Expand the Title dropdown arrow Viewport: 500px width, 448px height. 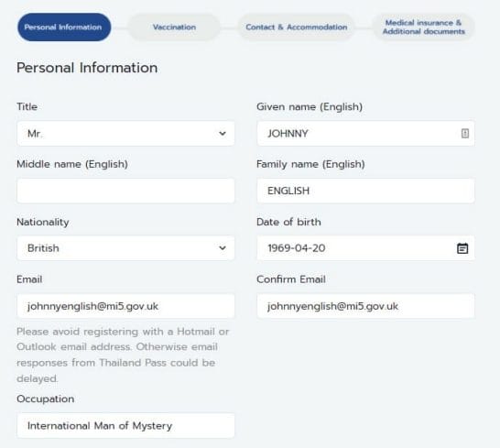223,134
